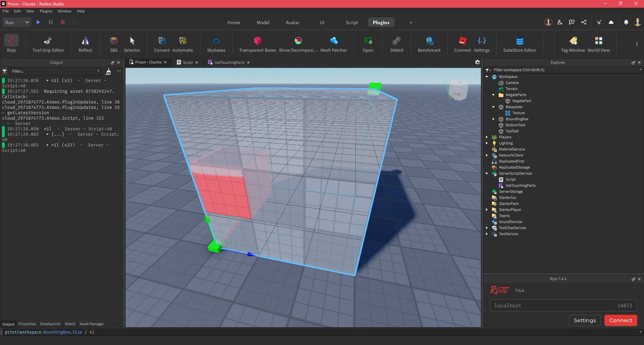Switch to the Script document tab
This screenshot has height=345, width=644.
click(187, 62)
